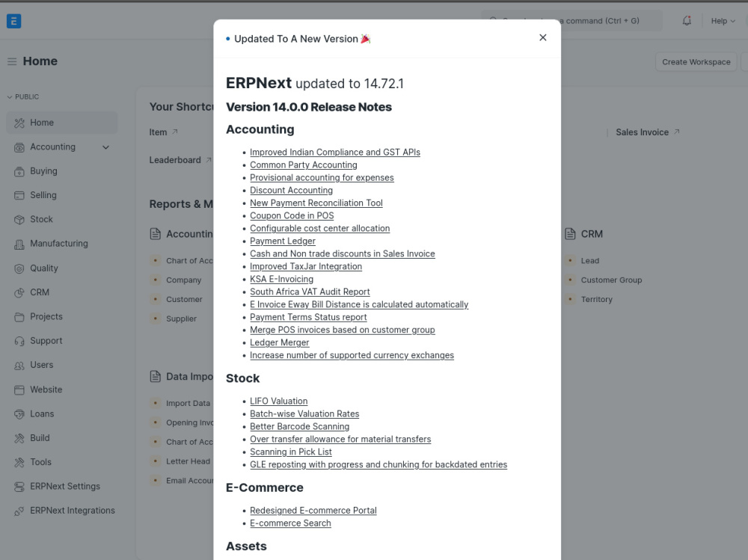
Task: Select ERPNext Settings in the sidebar
Action: point(62,487)
